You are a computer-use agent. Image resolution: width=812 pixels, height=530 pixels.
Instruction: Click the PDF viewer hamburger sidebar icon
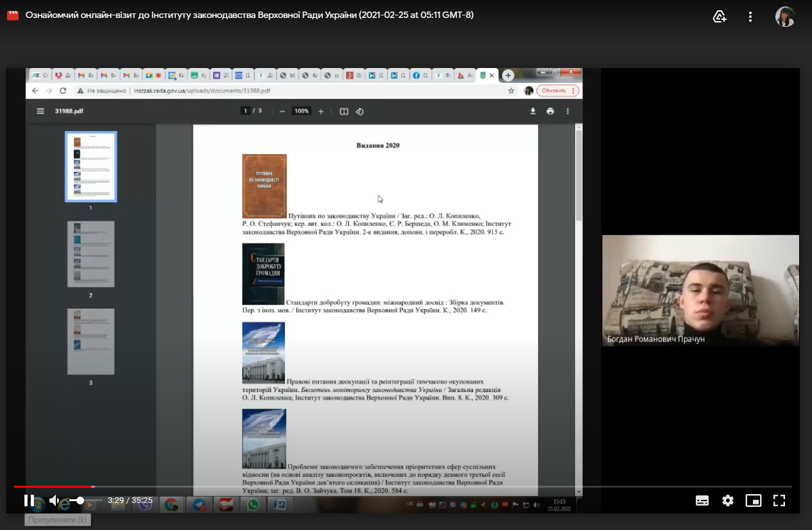point(40,111)
